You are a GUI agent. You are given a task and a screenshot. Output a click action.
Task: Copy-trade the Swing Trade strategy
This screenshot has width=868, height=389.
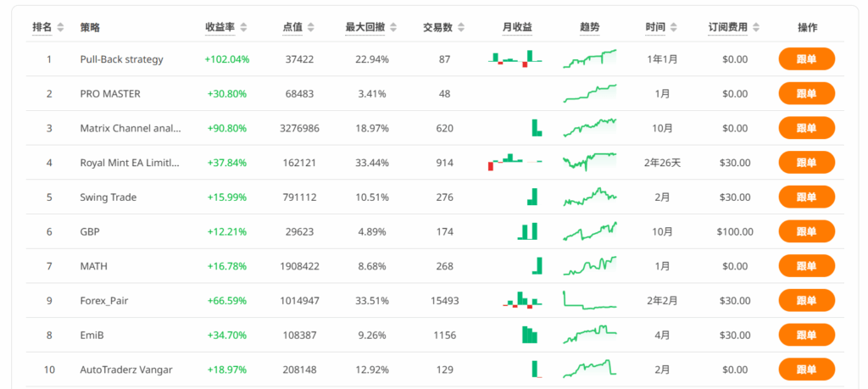tap(806, 197)
